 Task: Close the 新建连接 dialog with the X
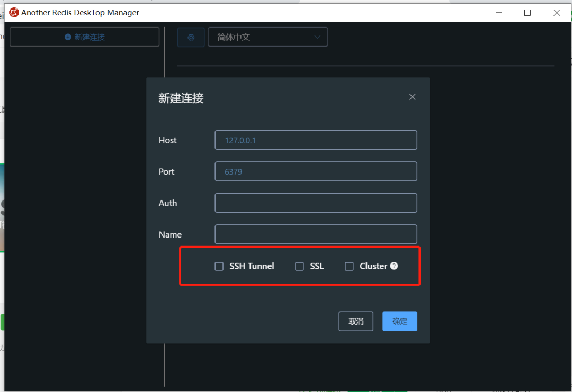[x=412, y=97]
